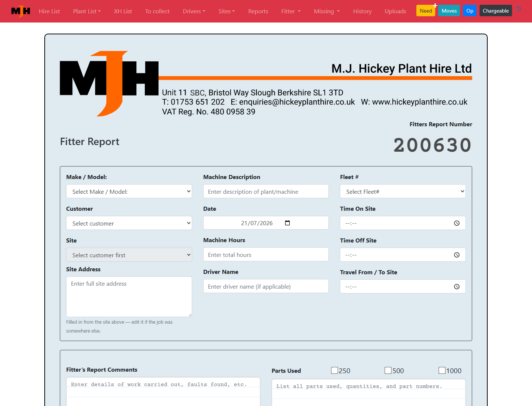Open the Reports page
The width and height of the screenshot is (532, 406).
258,11
